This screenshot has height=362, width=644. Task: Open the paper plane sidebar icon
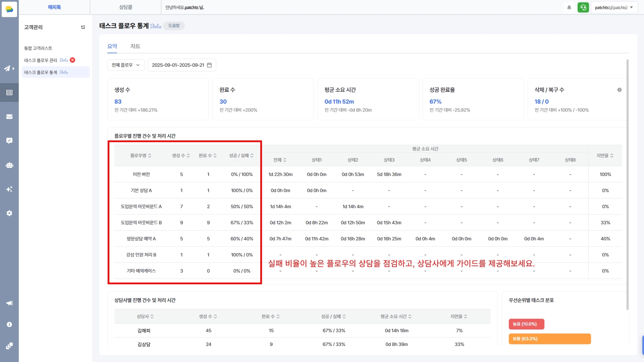(8, 68)
